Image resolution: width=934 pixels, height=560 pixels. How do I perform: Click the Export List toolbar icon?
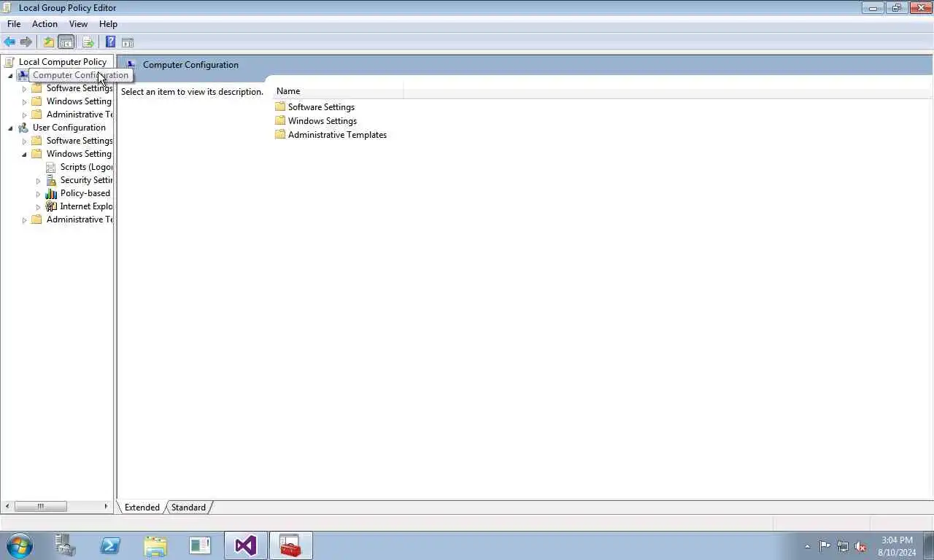tap(88, 42)
